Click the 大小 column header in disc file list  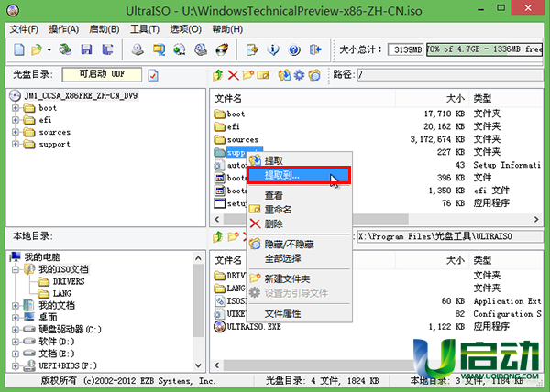432,98
